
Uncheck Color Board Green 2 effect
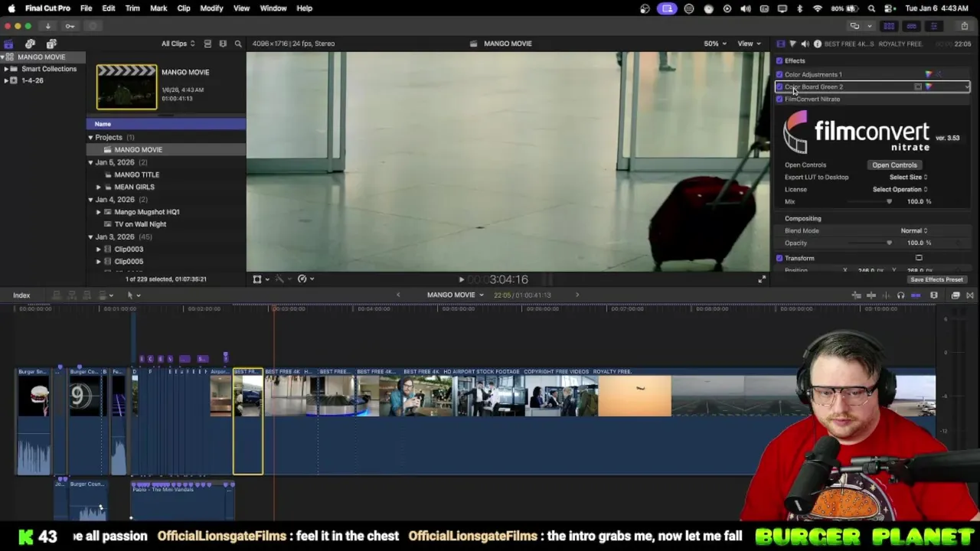point(779,86)
